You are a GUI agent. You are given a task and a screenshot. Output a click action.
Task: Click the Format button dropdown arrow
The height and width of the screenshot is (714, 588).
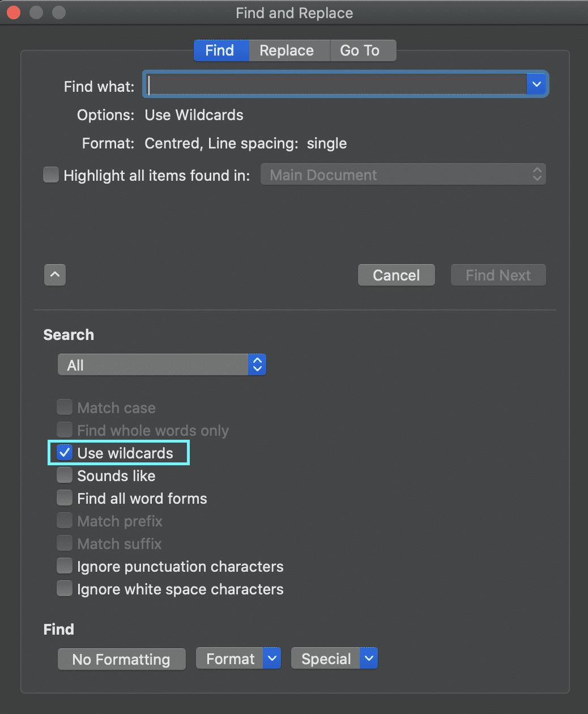[x=272, y=658]
